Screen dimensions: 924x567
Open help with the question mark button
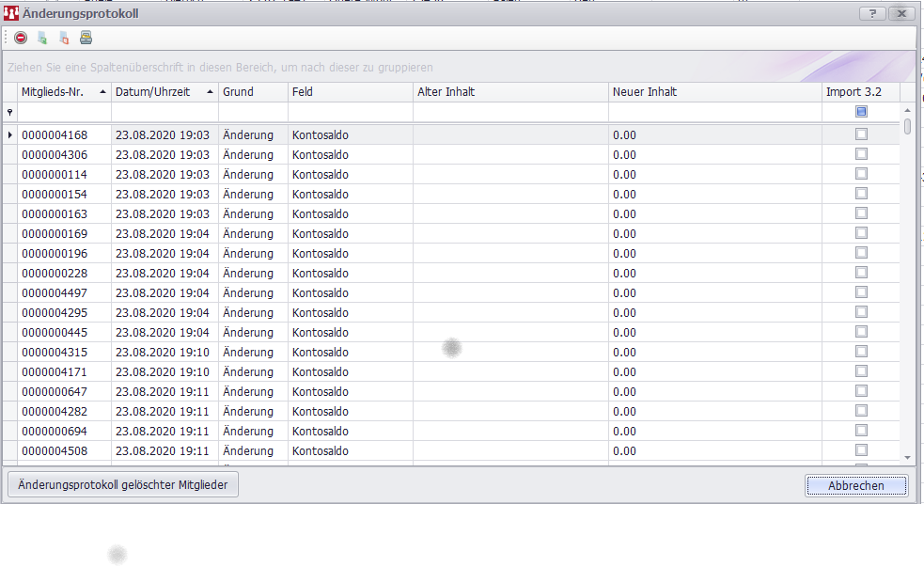point(872,13)
